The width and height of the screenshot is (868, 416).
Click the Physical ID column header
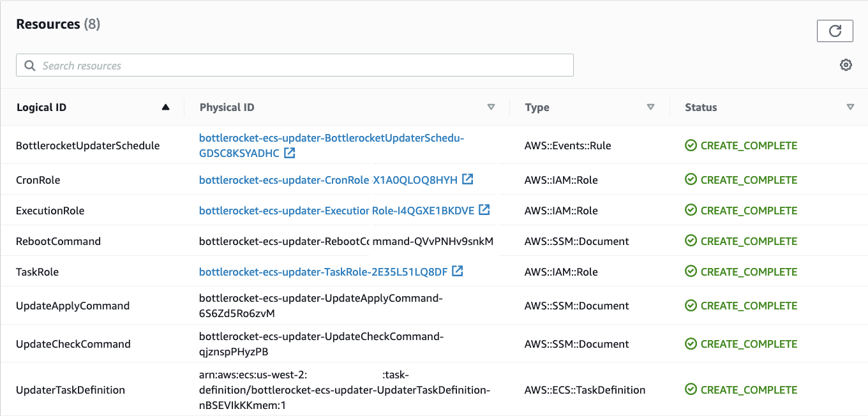(227, 107)
